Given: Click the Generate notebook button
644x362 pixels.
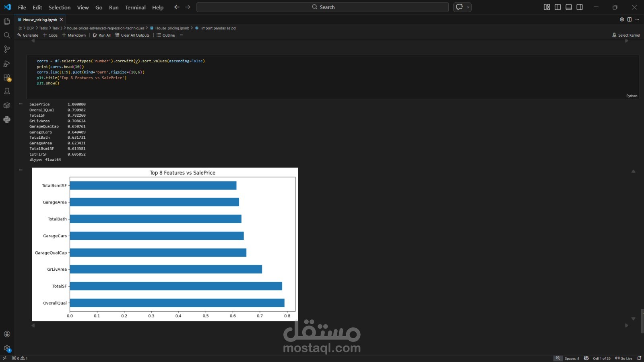Looking at the screenshot, I should pyautogui.click(x=28, y=35).
